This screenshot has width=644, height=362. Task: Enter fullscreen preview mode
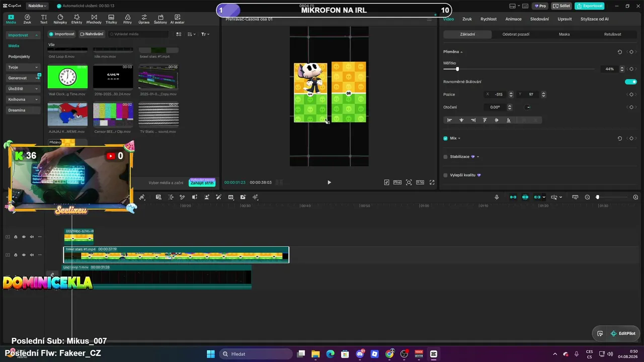[x=432, y=183]
